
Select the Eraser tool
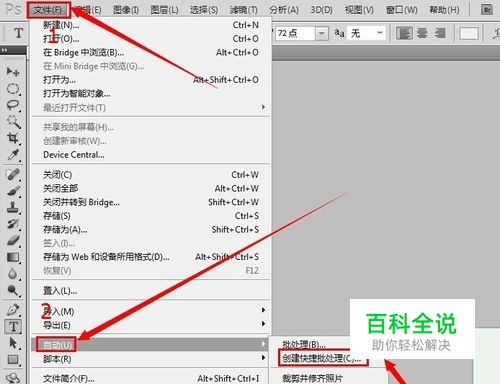[x=13, y=241]
